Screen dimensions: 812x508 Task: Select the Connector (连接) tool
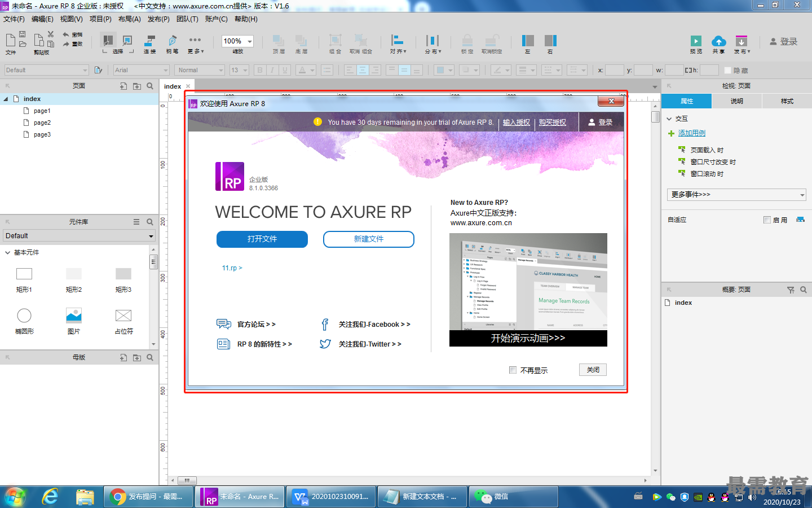(x=149, y=41)
